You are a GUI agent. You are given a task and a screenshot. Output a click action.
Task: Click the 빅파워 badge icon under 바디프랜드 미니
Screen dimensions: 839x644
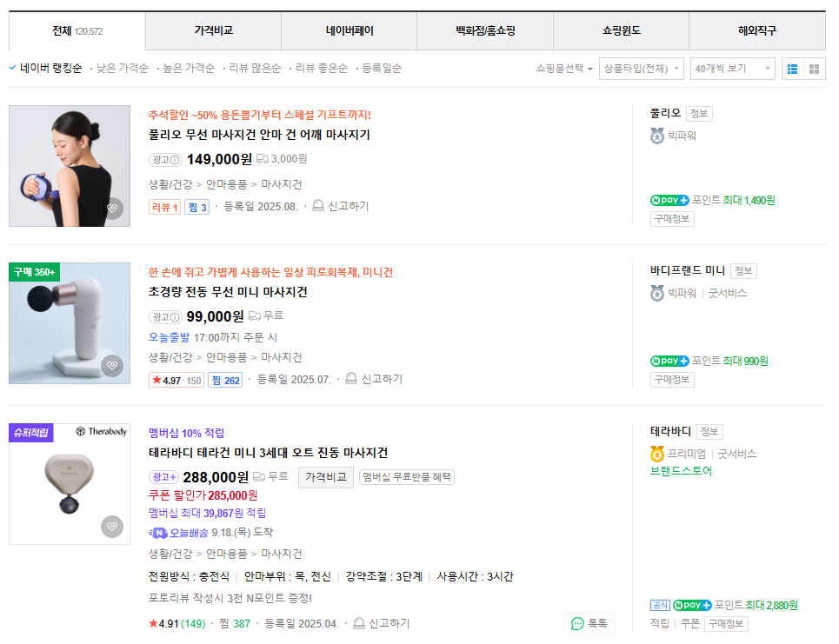click(x=657, y=293)
